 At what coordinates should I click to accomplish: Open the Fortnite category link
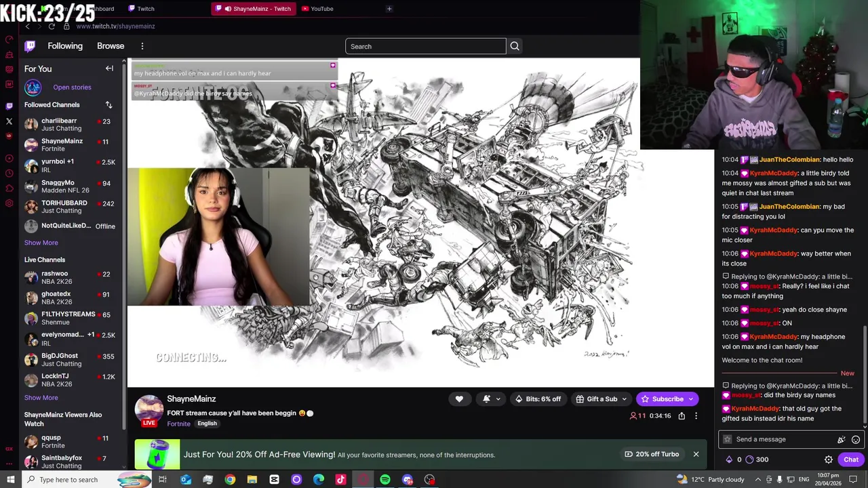pos(179,424)
